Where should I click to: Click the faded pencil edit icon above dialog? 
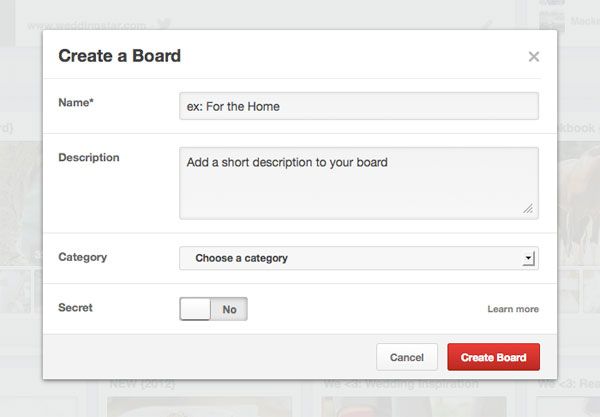click(486, 25)
